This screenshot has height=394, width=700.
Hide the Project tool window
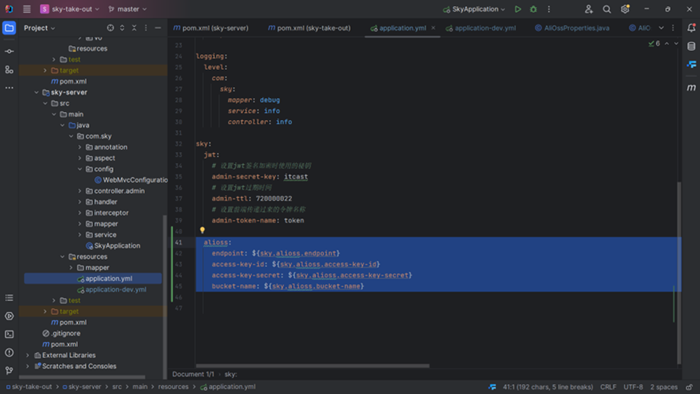158,28
